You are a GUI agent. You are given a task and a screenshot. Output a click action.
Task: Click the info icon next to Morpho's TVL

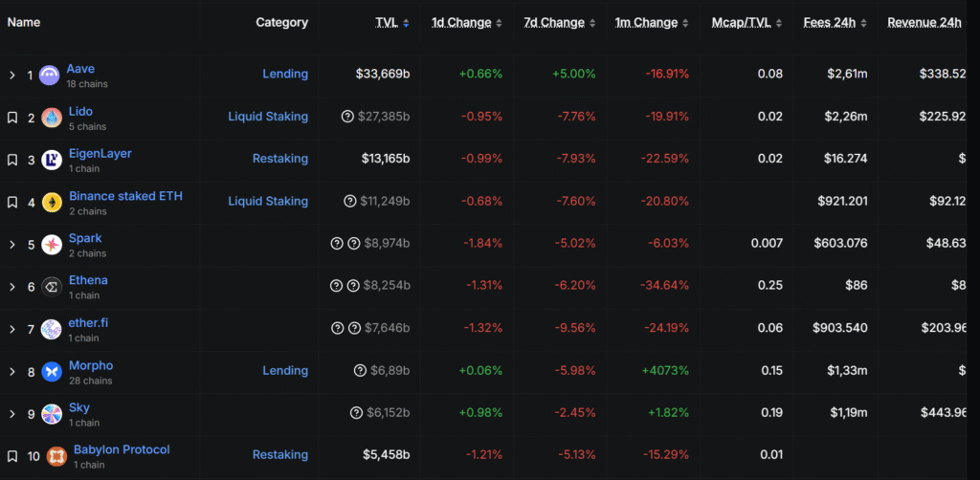click(x=360, y=371)
